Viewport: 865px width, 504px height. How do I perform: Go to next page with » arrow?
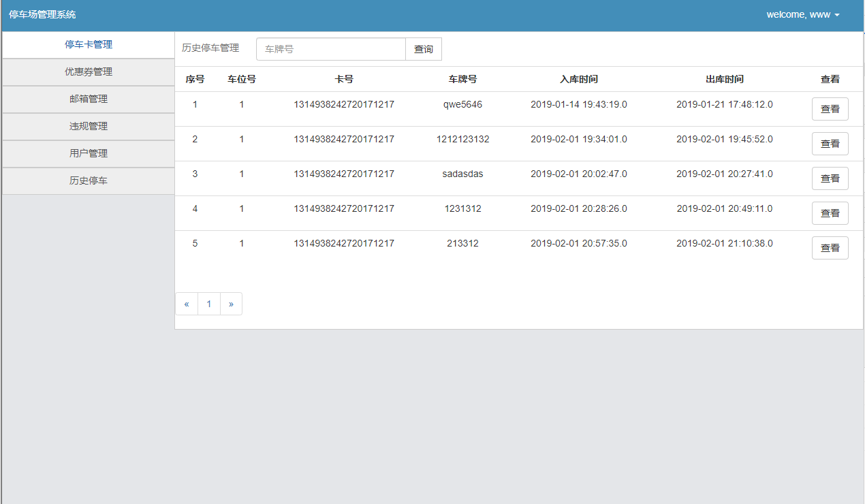pyautogui.click(x=231, y=304)
